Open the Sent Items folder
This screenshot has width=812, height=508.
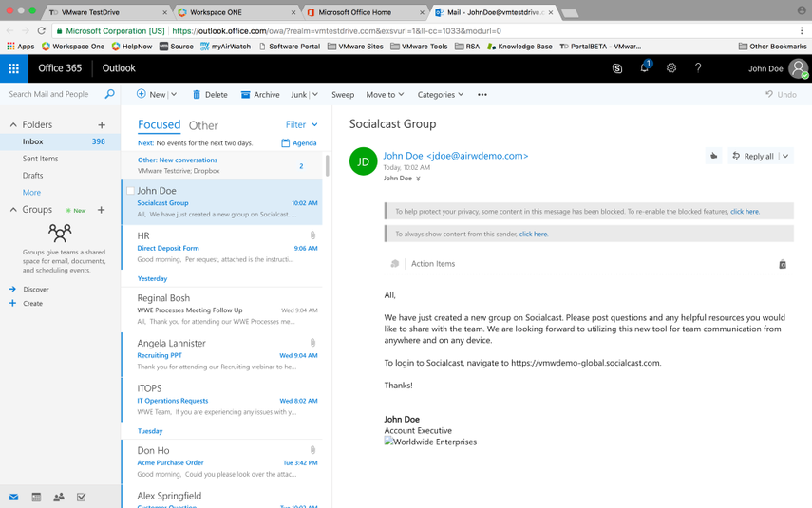click(x=40, y=159)
